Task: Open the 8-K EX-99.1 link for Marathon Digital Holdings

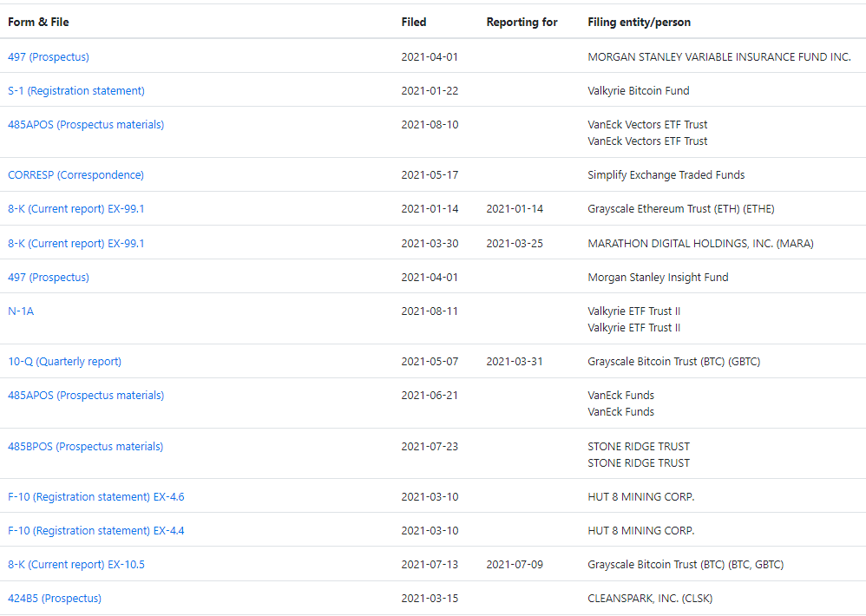Action: pyautogui.click(x=76, y=244)
